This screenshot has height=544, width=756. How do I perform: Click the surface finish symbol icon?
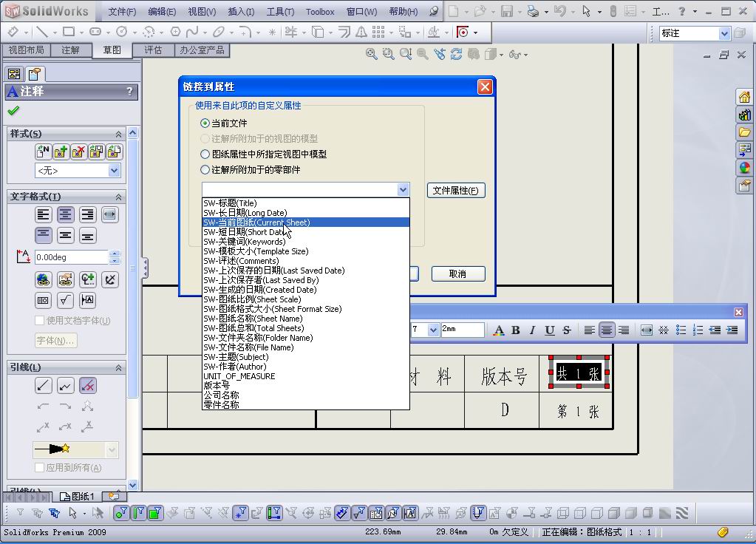(x=66, y=300)
